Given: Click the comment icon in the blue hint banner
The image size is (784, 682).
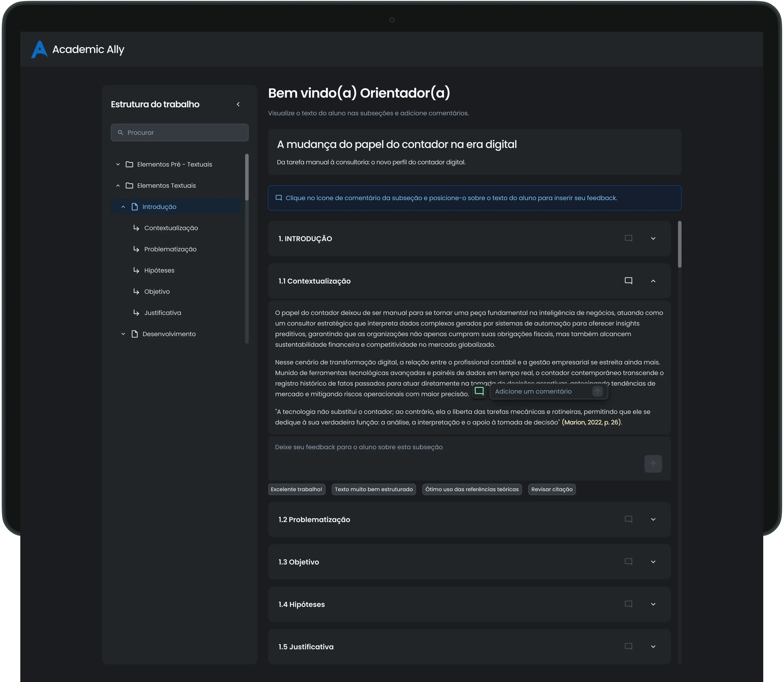Looking at the screenshot, I should point(278,198).
